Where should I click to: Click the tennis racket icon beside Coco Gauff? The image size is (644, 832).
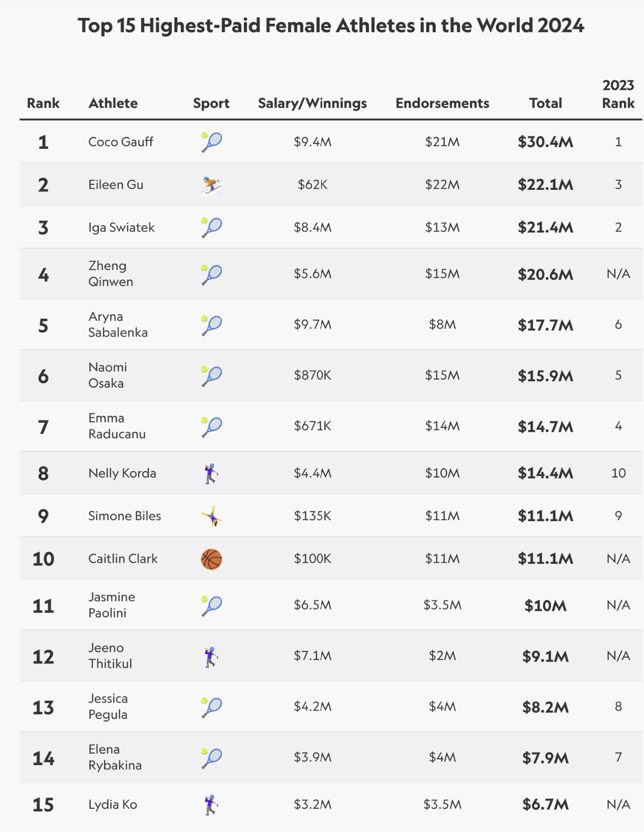point(211,142)
